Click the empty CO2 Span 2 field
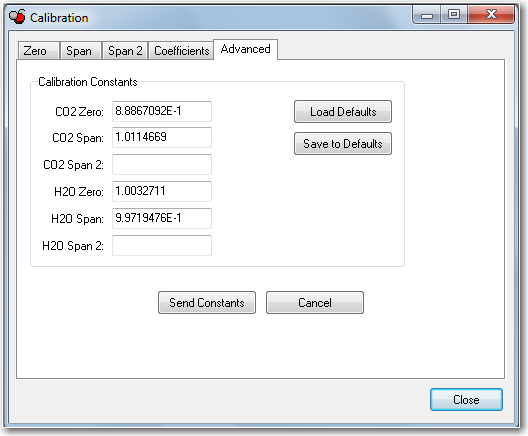Image resolution: width=528 pixels, height=436 pixels. click(x=162, y=164)
